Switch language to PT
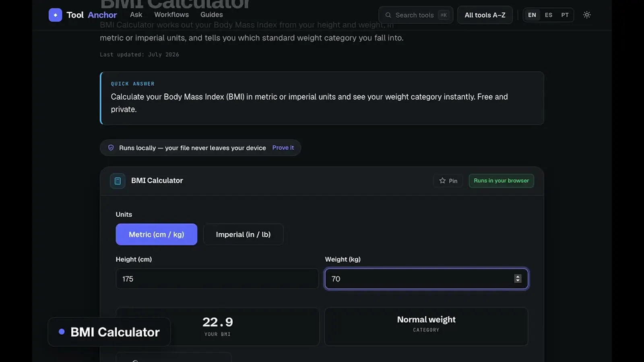644x362 pixels. (565, 15)
